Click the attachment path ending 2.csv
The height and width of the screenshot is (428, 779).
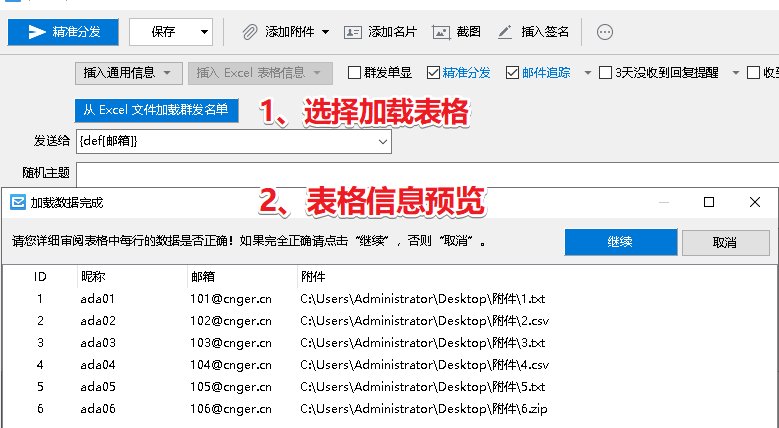point(424,321)
